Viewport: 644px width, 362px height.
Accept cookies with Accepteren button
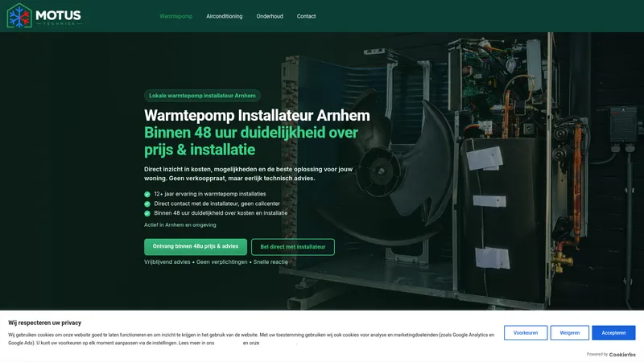pyautogui.click(x=613, y=333)
